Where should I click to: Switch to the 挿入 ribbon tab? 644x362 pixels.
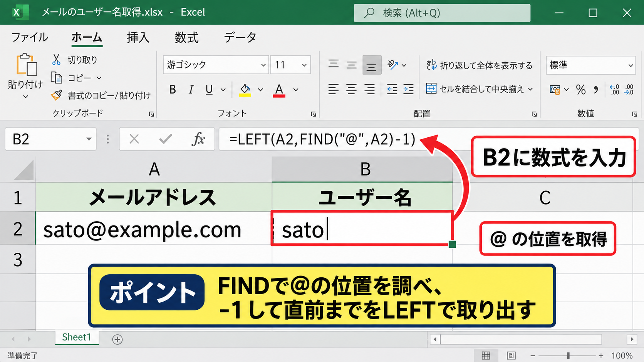click(x=138, y=37)
